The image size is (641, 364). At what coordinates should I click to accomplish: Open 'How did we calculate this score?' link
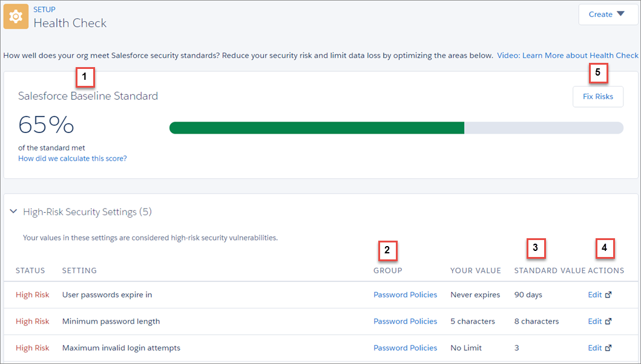pos(73,158)
